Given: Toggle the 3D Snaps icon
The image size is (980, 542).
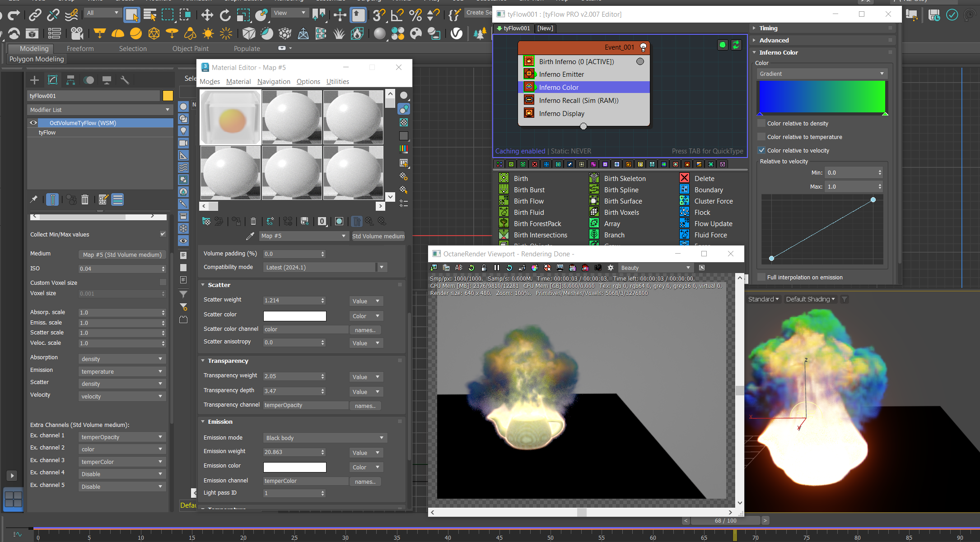Looking at the screenshot, I should point(379,15).
